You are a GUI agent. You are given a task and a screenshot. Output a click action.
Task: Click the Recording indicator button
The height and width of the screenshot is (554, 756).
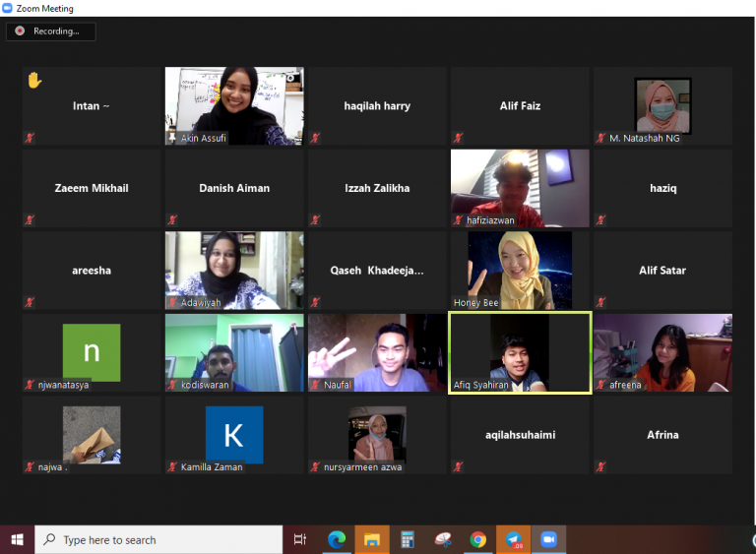coord(50,31)
